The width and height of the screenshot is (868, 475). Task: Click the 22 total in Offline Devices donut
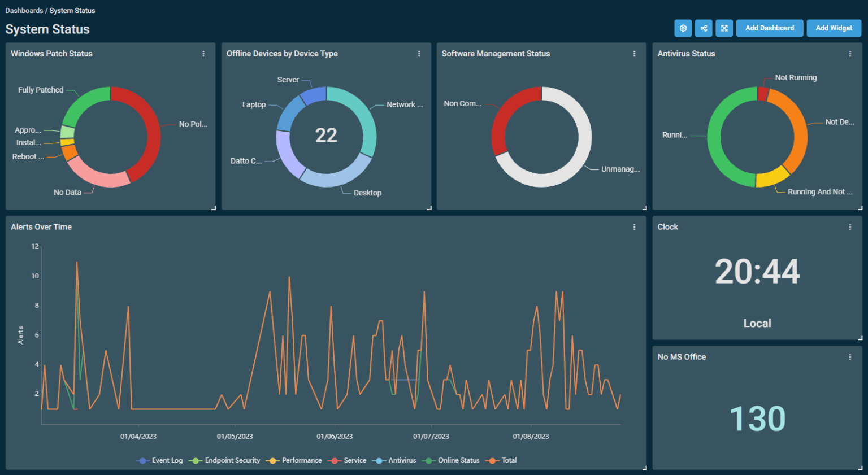tap(326, 136)
